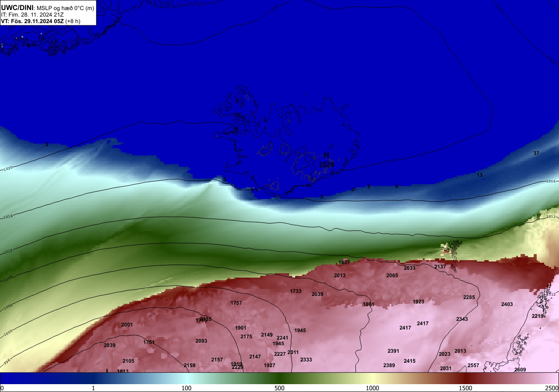Screen dimensions: 559x392
Task: Click the initial time line 'IT: Fim. 28. 11. 2024 21Z'
Action: [32, 14]
